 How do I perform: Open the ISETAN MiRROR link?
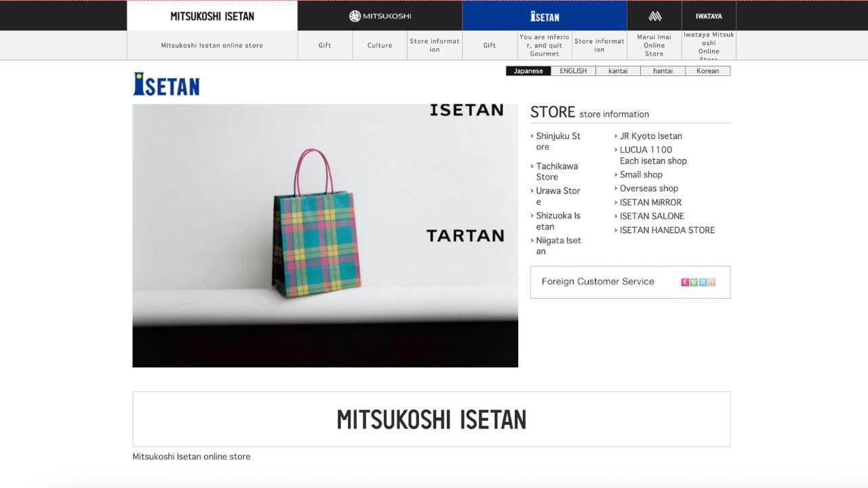tap(650, 202)
